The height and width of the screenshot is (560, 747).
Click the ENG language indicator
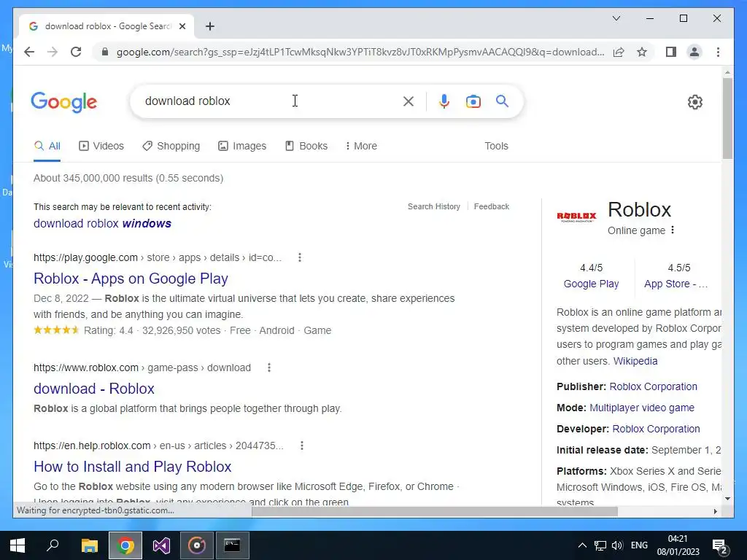point(639,545)
